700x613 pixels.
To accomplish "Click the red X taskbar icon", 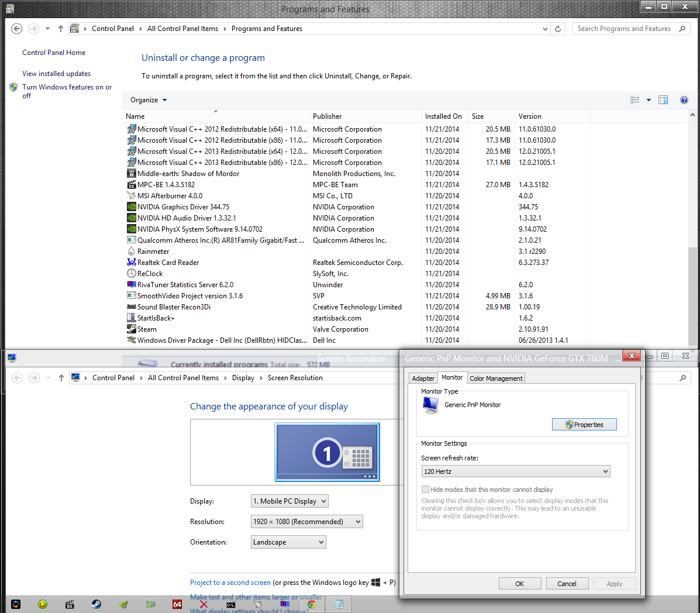I will pyautogui.click(x=204, y=604).
